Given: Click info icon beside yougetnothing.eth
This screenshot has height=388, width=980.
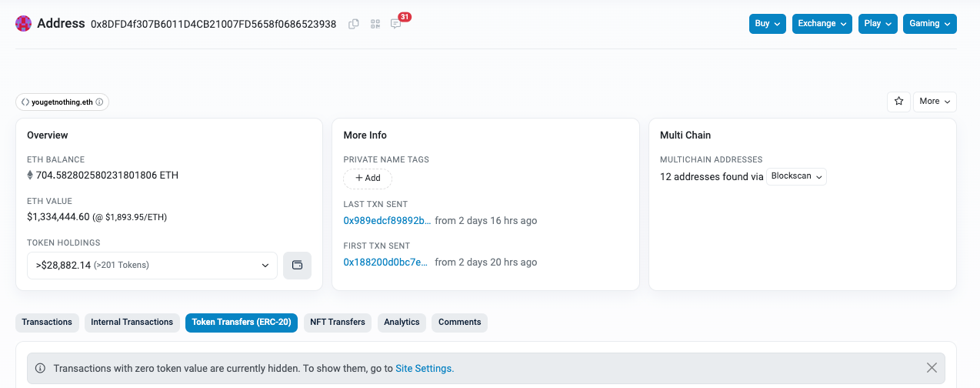Looking at the screenshot, I should [99, 102].
